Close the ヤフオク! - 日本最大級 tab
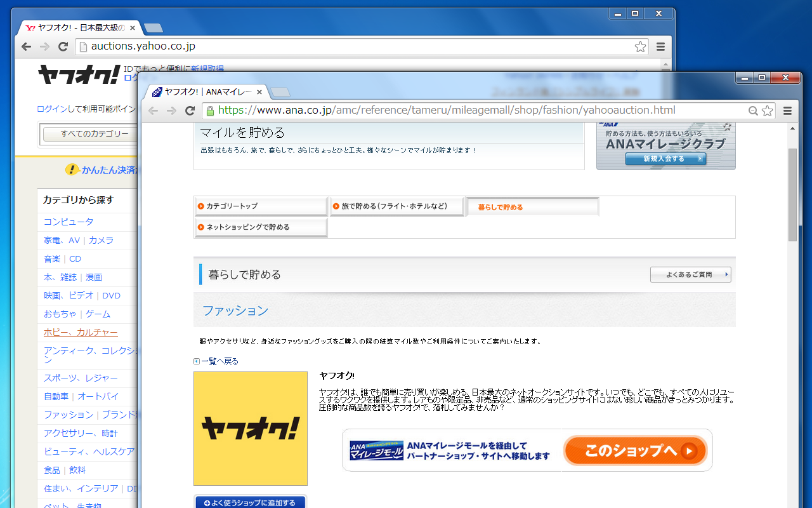This screenshot has height=508, width=812. tap(133, 28)
